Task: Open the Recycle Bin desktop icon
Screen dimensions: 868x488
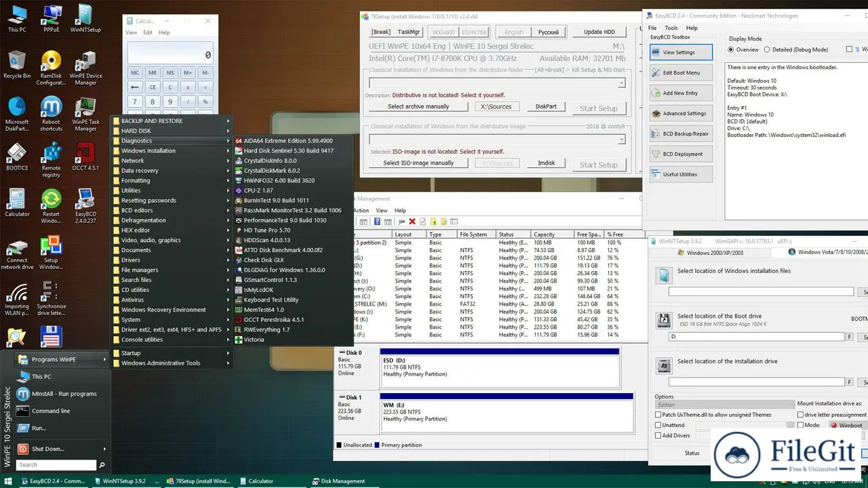Action: coord(17,65)
